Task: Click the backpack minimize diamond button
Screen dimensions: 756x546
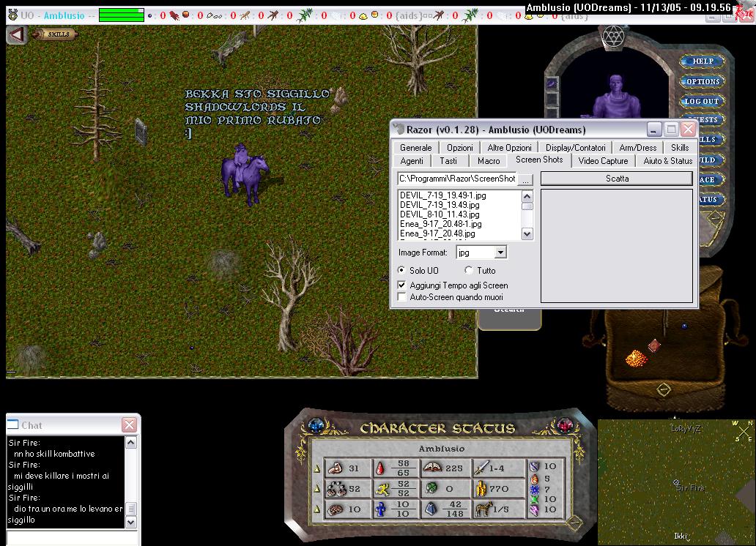Action: (664, 389)
